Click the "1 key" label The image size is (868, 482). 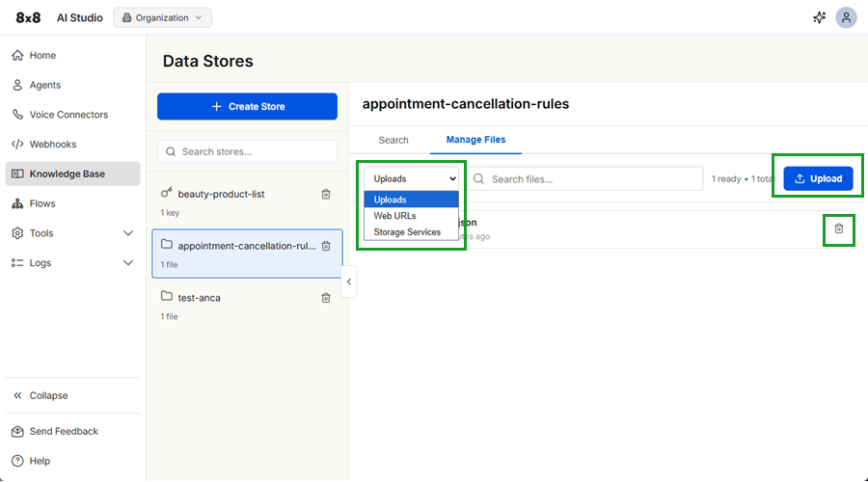[170, 212]
